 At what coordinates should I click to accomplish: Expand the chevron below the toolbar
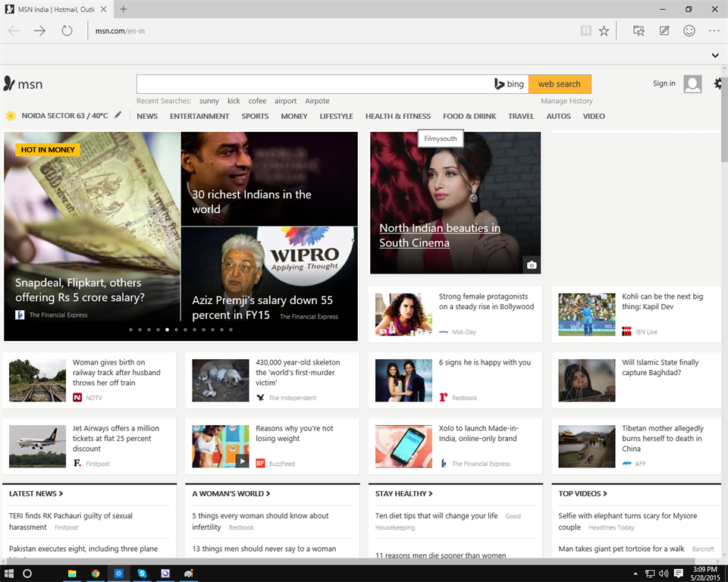[x=714, y=55]
